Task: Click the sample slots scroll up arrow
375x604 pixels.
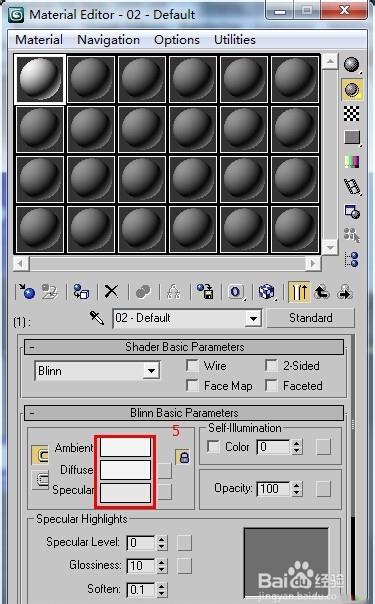Action: click(330, 61)
